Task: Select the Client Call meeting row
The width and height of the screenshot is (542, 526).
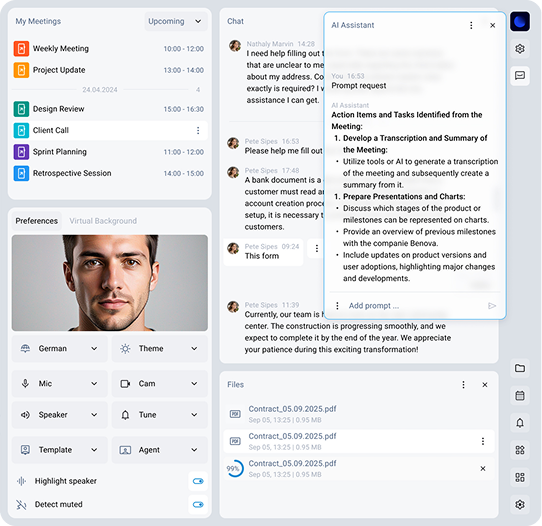Action: [110, 130]
